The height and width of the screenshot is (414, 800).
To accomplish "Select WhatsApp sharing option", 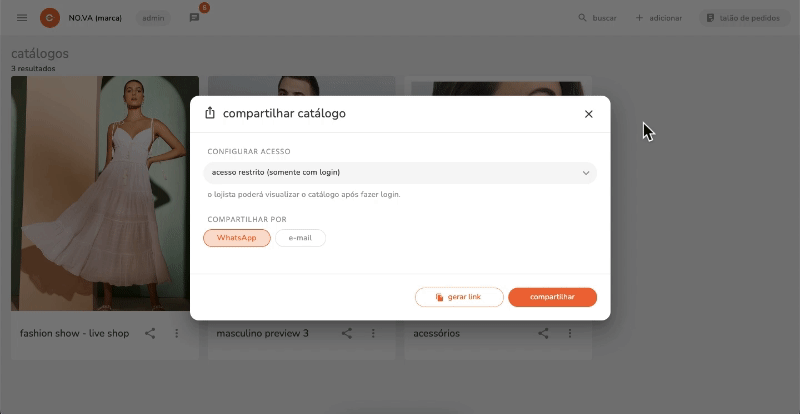I will pos(237,238).
